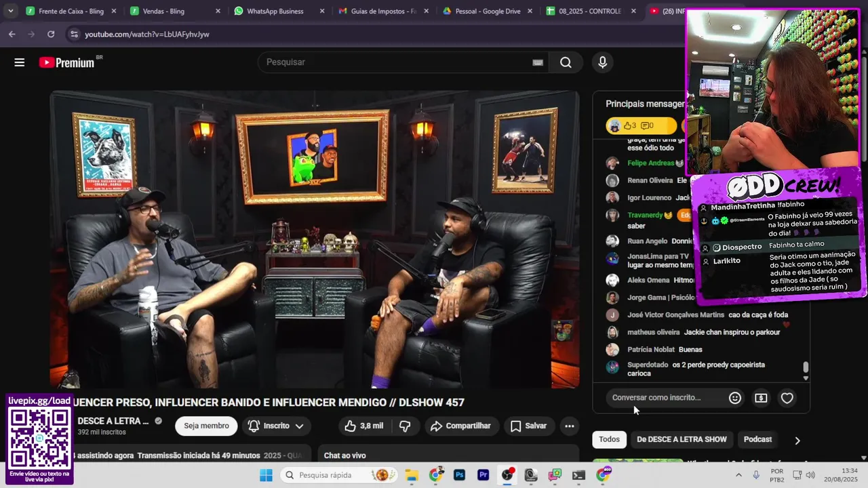Open Premiere Pro from the taskbar

pos(484,475)
